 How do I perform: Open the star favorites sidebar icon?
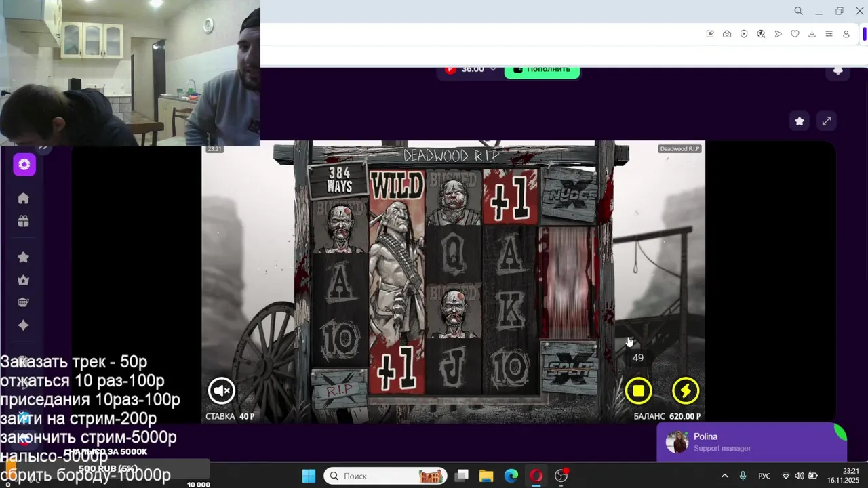point(23,257)
